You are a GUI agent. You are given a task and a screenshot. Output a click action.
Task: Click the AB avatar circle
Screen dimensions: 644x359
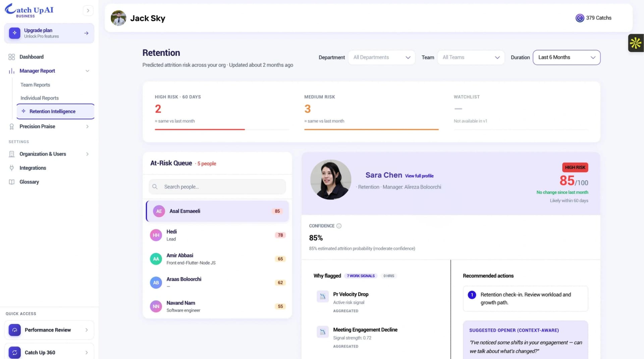(x=156, y=283)
